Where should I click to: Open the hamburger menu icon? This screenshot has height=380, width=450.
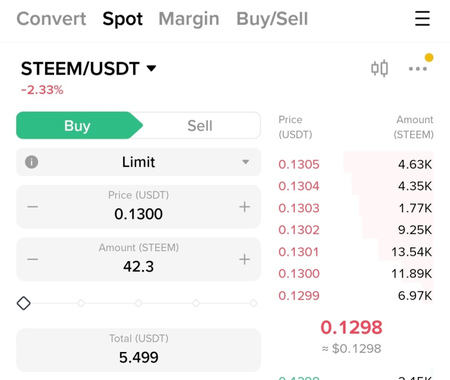click(422, 18)
